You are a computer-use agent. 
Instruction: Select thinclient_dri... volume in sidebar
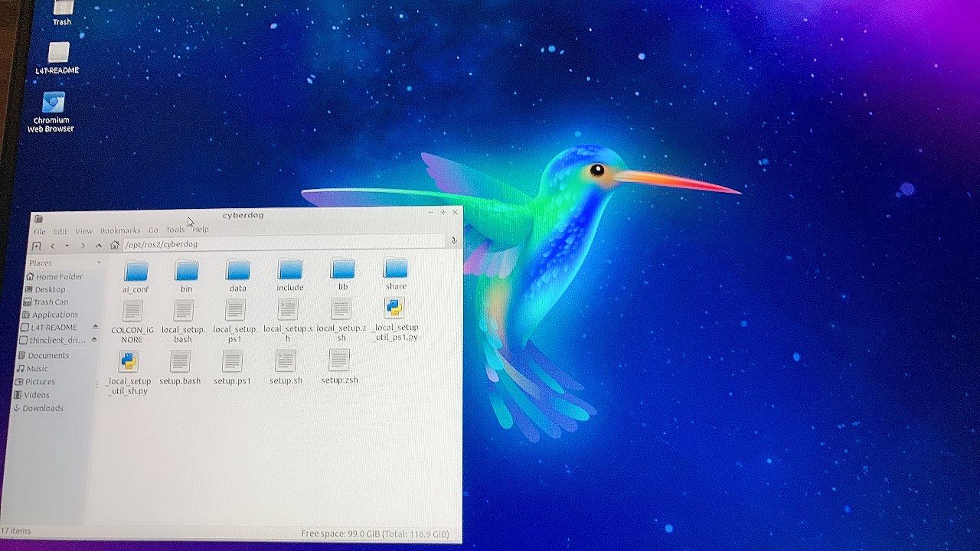coord(52,341)
